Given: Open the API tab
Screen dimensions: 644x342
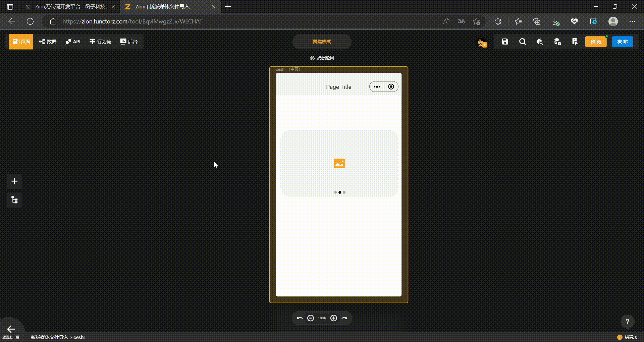Looking at the screenshot, I should click(x=73, y=42).
